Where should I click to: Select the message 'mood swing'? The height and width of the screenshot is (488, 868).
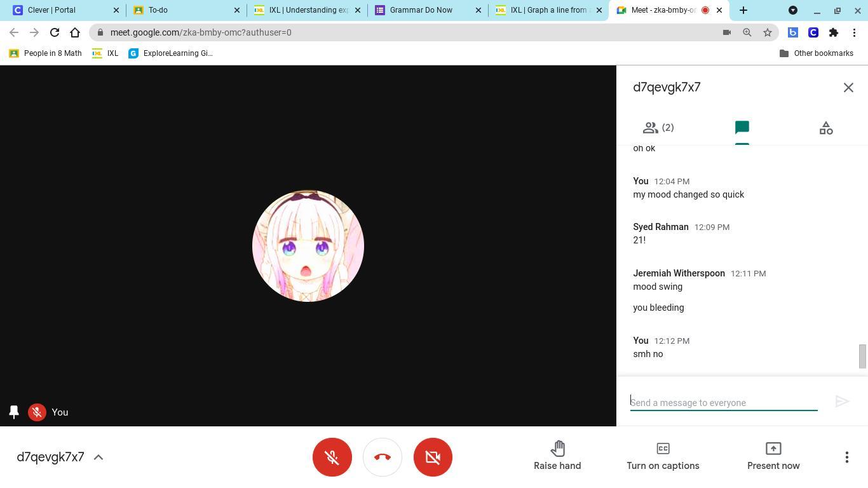point(658,287)
